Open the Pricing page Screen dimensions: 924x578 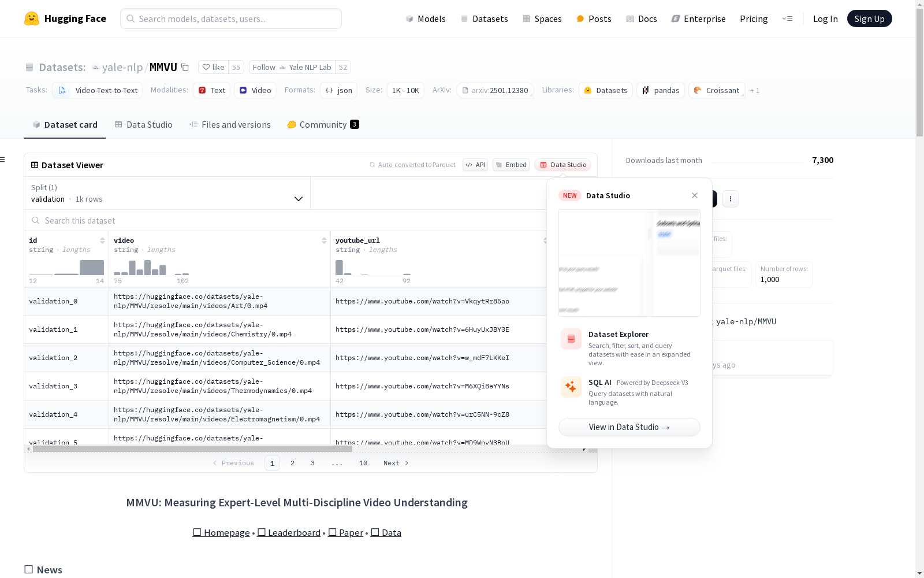[754, 18]
